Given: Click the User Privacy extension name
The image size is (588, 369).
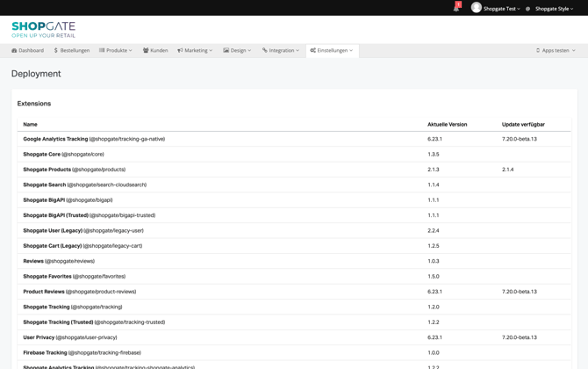Looking at the screenshot, I should pos(39,337).
